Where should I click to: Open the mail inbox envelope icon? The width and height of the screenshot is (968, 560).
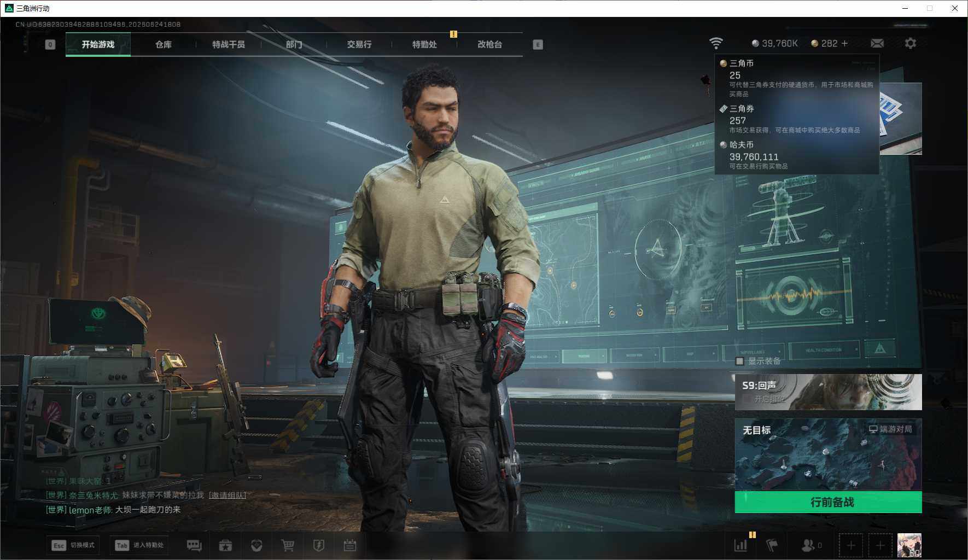[877, 43]
